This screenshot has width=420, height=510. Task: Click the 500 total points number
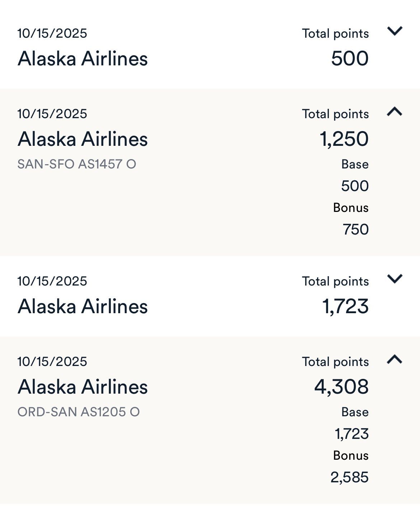350,59
